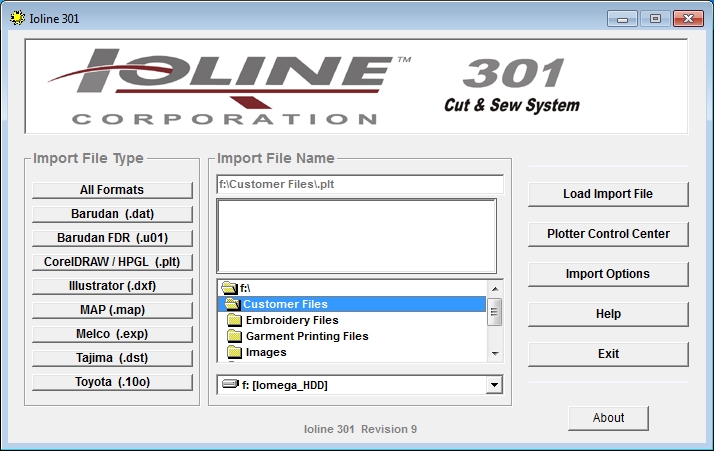Select the Customer Files folder

[352, 304]
